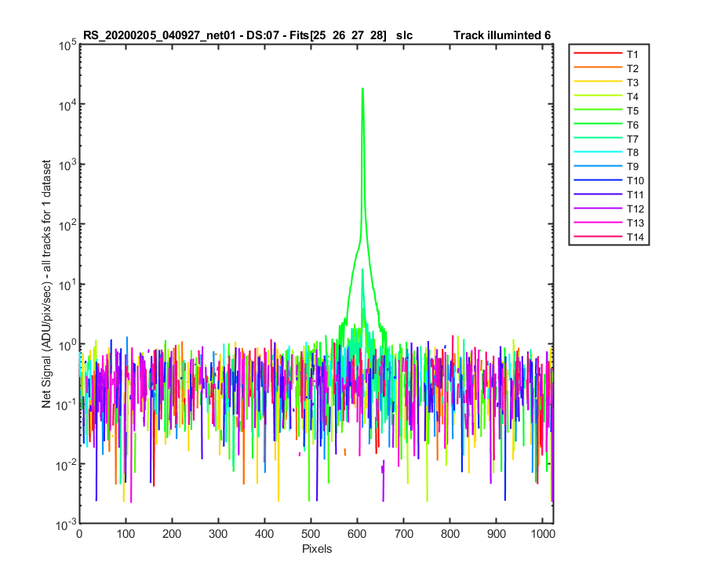Click the T4 legend label
Viewport: 706px width, 588px height.
click(632, 96)
